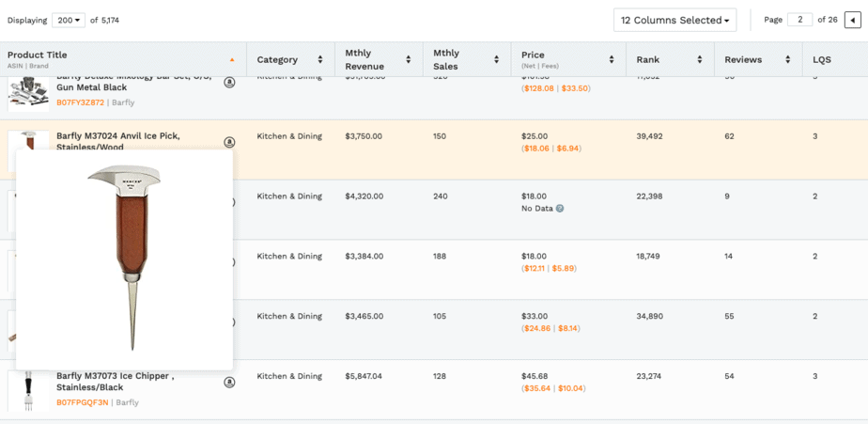Click the total count 5,174

(x=110, y=21)
